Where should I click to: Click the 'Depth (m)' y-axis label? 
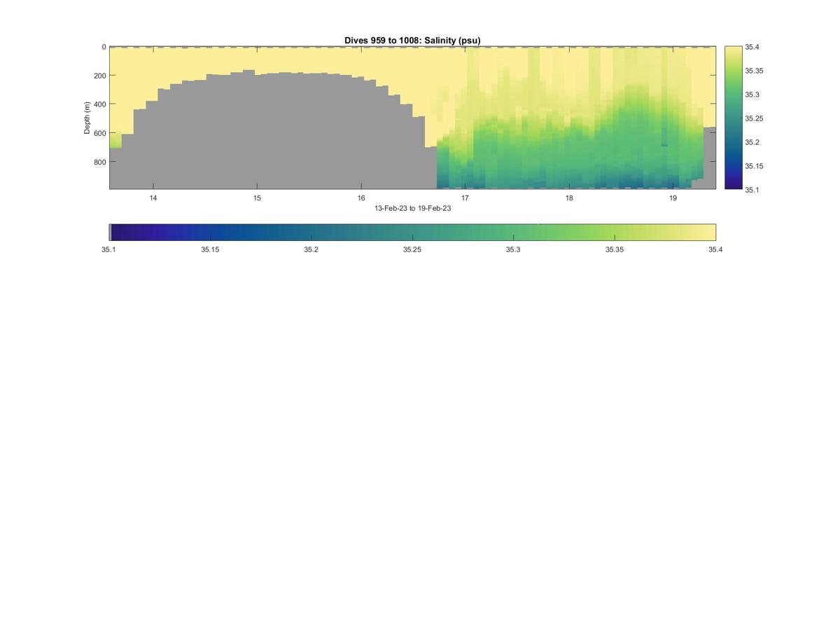87,118
